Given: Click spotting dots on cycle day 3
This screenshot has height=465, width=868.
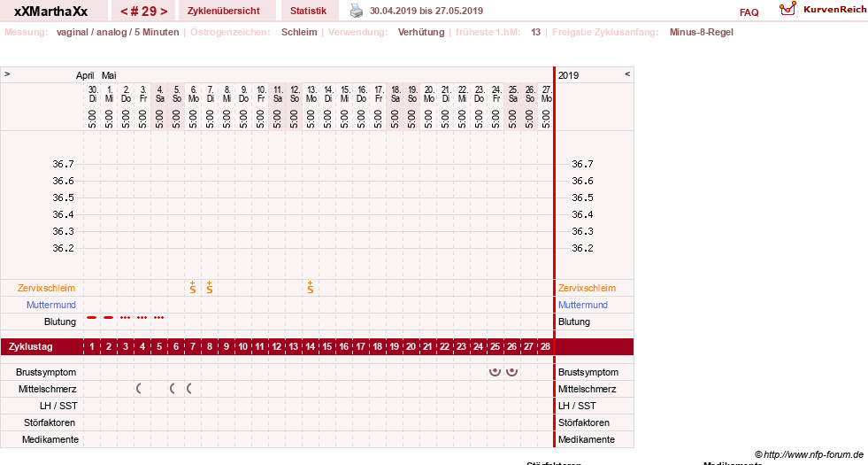Looking at the screenshot, I should pos(126,318).
